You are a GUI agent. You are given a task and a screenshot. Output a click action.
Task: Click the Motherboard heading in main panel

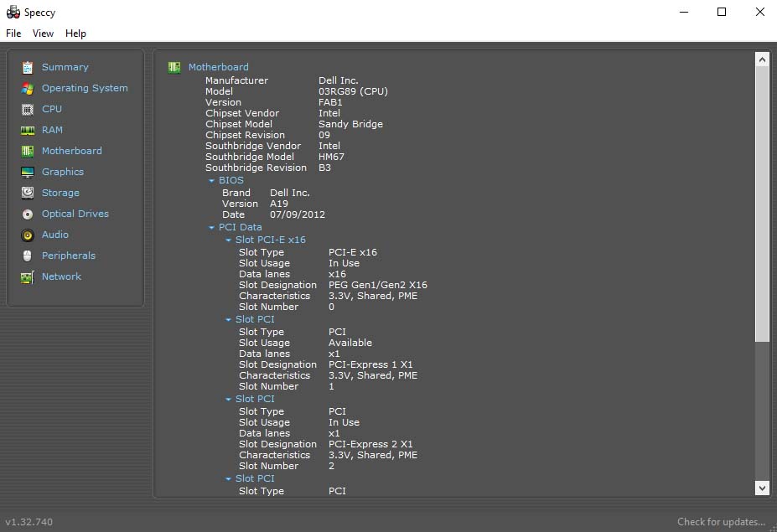[219, 67]
